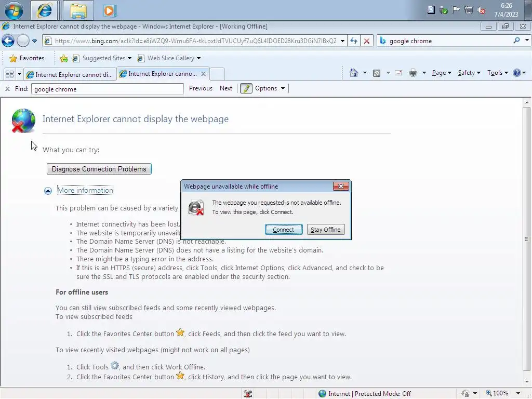This screenshot has width=532, height=399.
Task: Open the tab list dropdown arrow
Action: (19, 74)
